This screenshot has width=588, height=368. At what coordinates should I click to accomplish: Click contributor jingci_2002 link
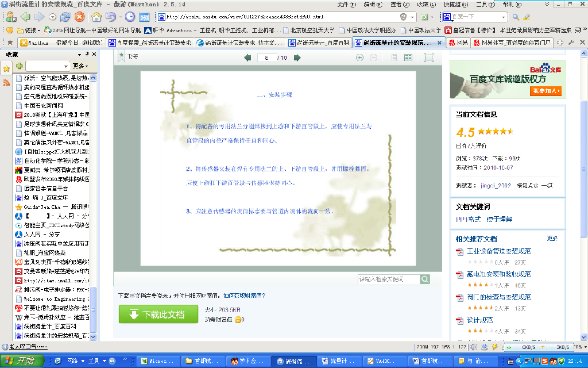tap(496, 186)
